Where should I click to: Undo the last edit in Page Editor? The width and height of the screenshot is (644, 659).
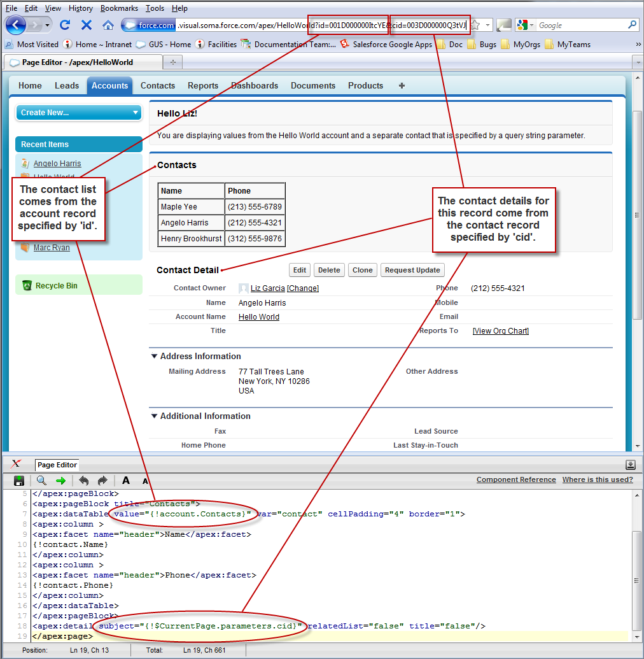click(x=83, y=481)
